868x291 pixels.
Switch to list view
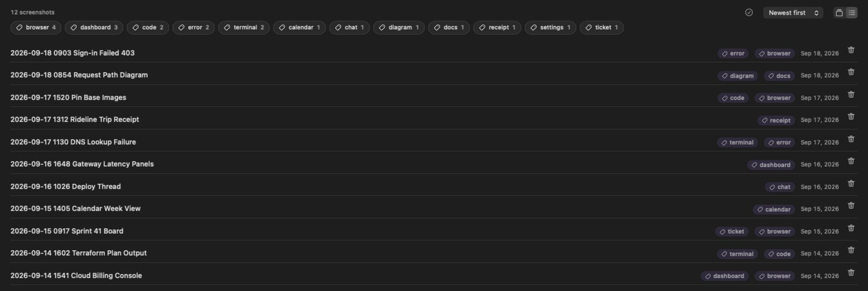[852, 12]
